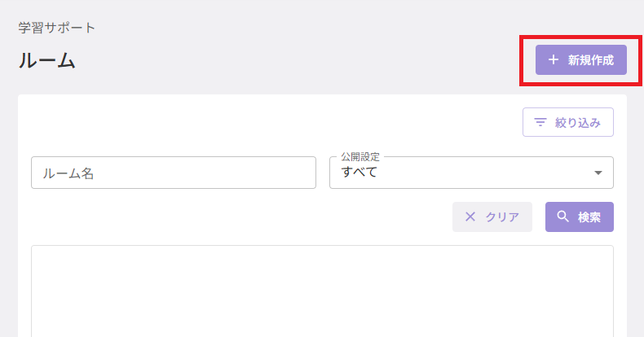Click the 検索 label text

589,217
